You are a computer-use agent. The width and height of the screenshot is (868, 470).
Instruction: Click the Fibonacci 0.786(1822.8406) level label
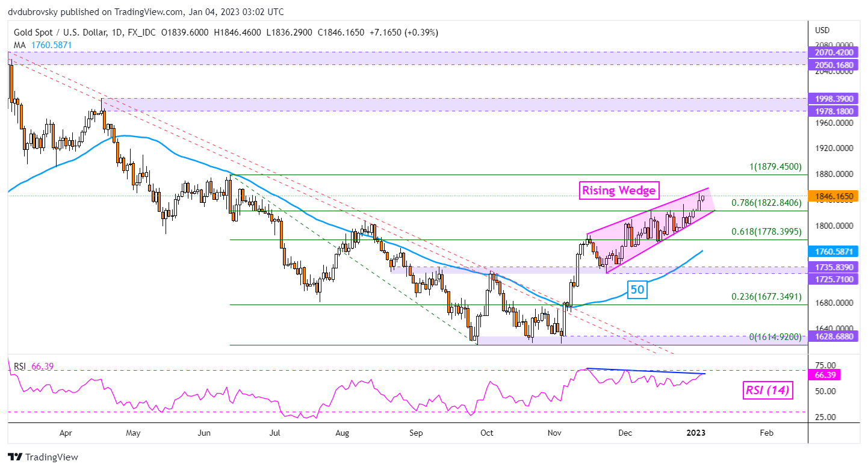pyautogui.click(x=766, y=203)
